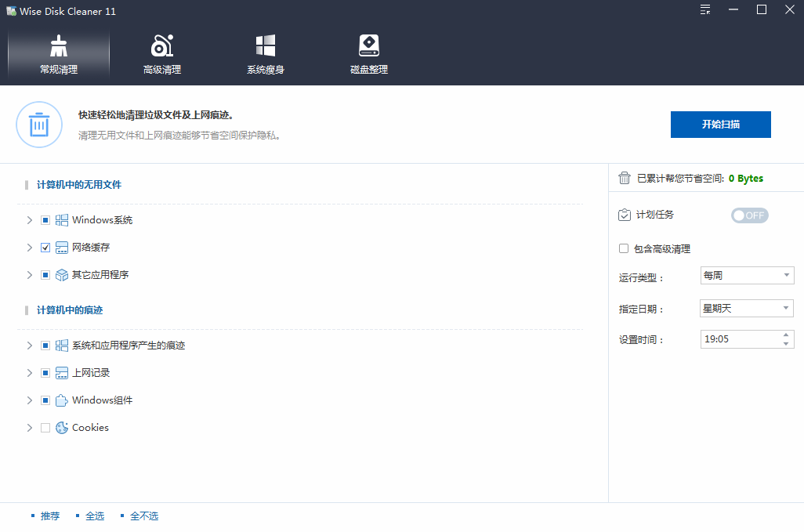Click the 全选 link
This screenshot has height=532, width=804.
click(x=94, y=516)
